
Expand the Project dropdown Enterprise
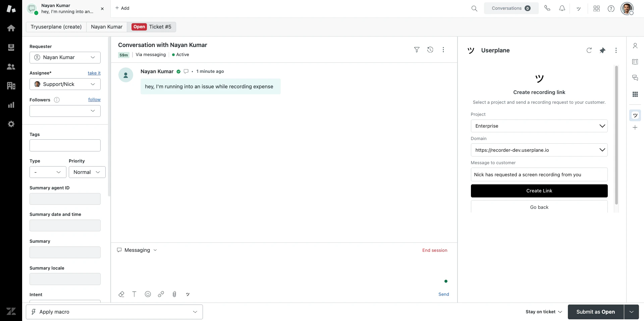(539, 126)
